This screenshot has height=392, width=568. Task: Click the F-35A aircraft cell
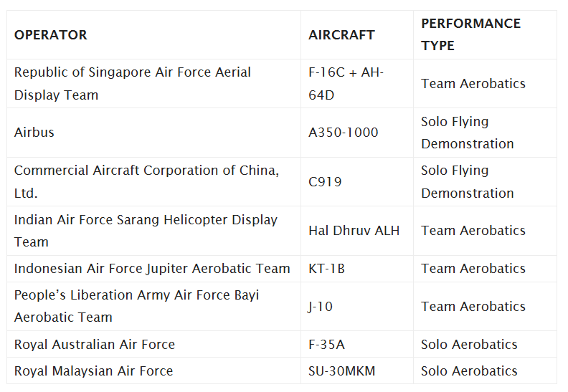pyautogui.click(x=326, y=344)
